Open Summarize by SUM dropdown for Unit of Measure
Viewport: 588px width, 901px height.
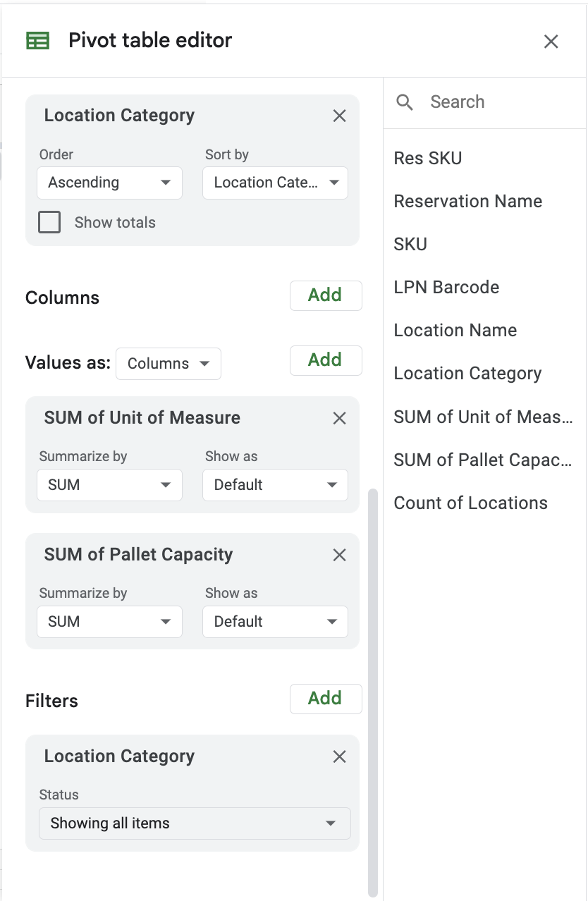[x=109, y=484]
